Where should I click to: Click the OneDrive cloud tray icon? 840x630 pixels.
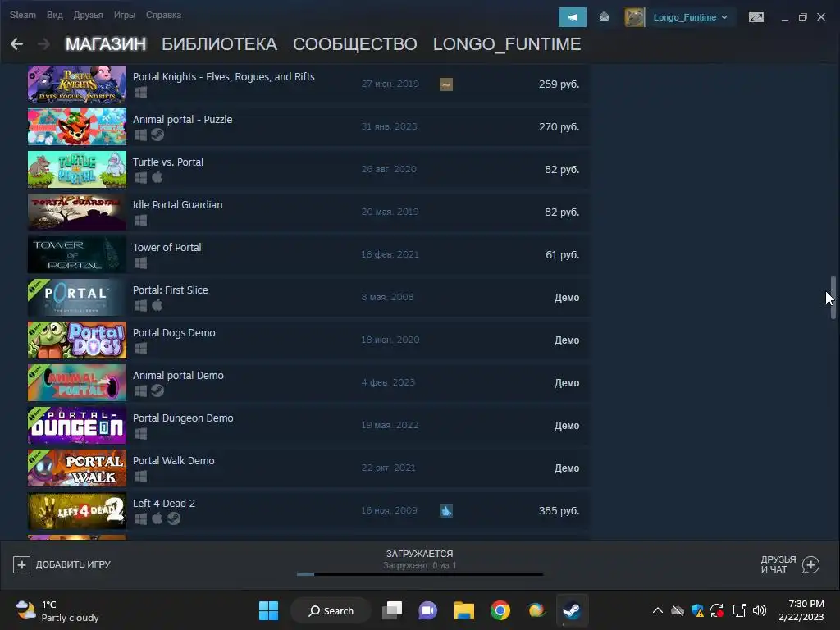point(678,610)
